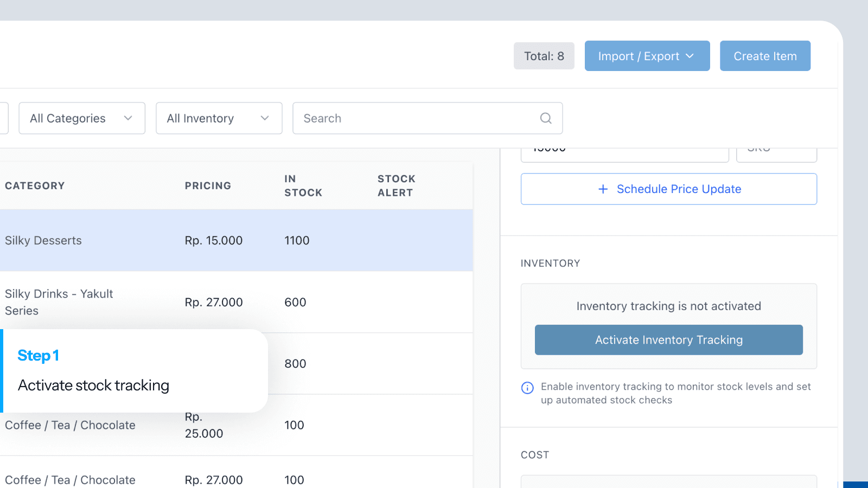Sort by the PRICING column header
This screenshot has height=488, width=868.
(208, 185)
